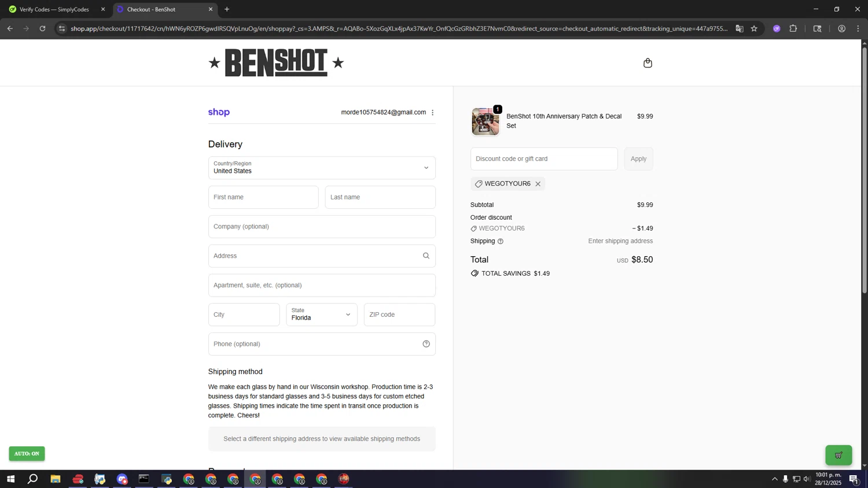Remove the WEGOTYOUR6 discount code
This screenshot has width=868, height=488.
coord(538,184)
